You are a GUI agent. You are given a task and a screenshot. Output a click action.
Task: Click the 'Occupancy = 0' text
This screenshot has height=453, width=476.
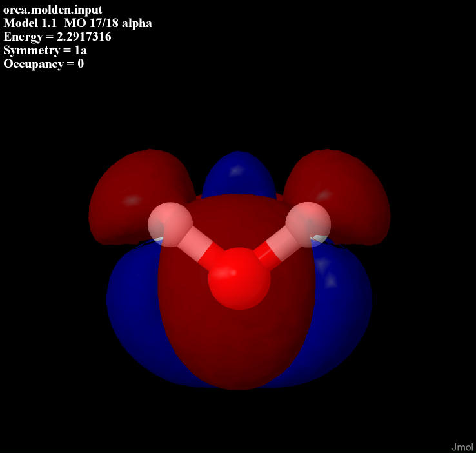(43, 64)
